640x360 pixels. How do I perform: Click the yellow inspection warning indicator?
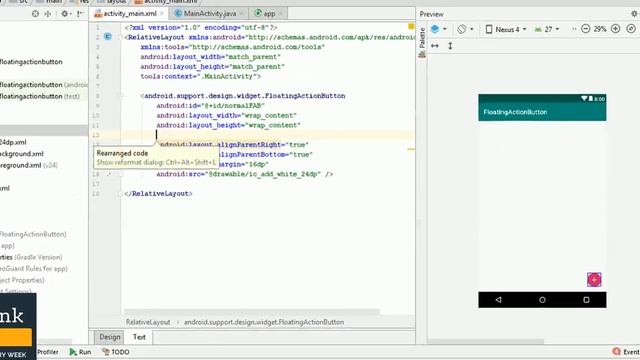[x=411, y=27]
